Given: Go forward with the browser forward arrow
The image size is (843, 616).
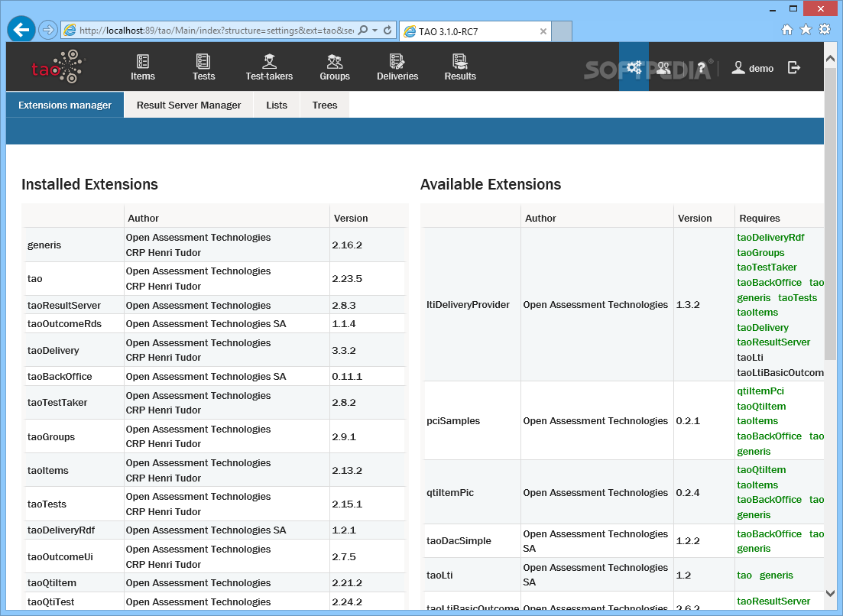Looking at the screenshot, I should click(48, 30).
